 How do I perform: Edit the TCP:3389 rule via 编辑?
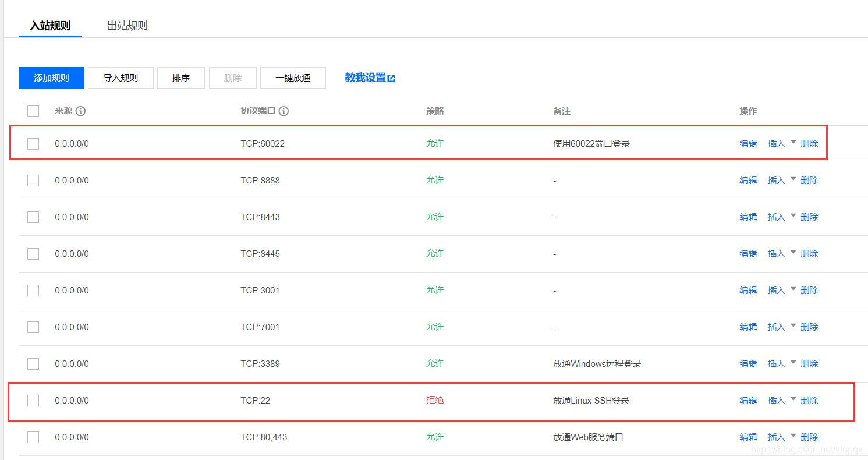tap(748, 364)
